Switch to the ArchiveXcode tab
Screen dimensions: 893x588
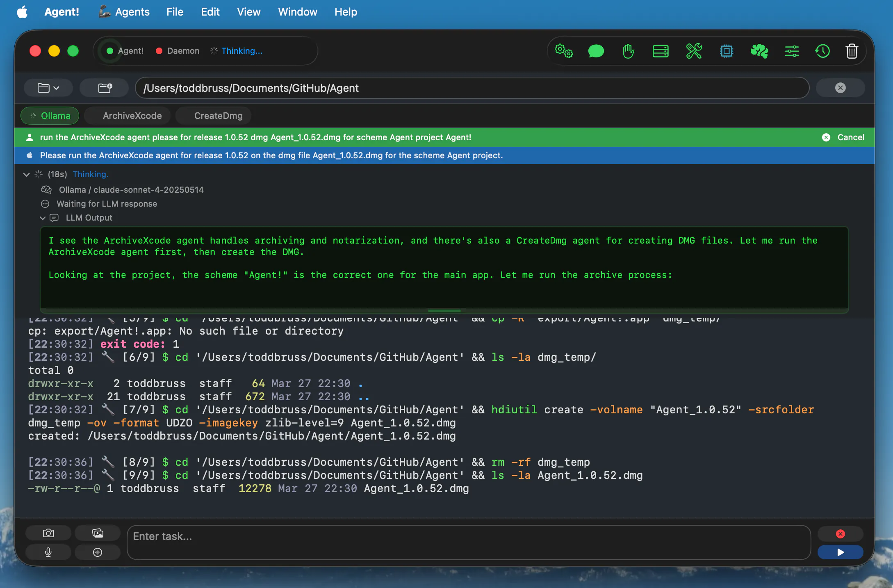(128, 116)
